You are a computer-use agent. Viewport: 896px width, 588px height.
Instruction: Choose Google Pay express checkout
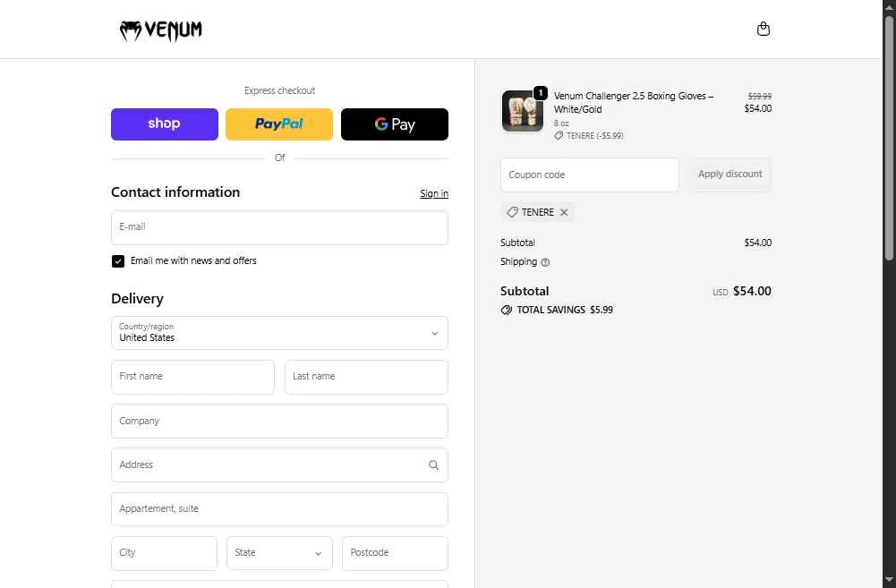point(395,124)
